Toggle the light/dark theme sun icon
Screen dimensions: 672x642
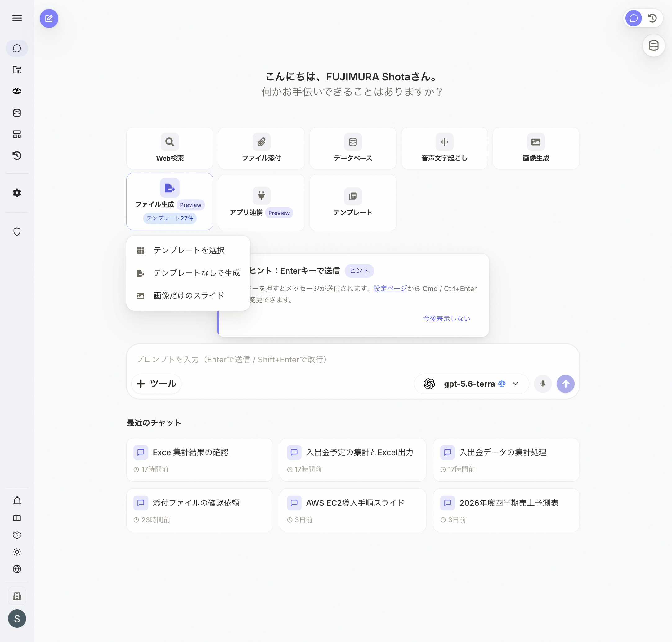[17, 552]
